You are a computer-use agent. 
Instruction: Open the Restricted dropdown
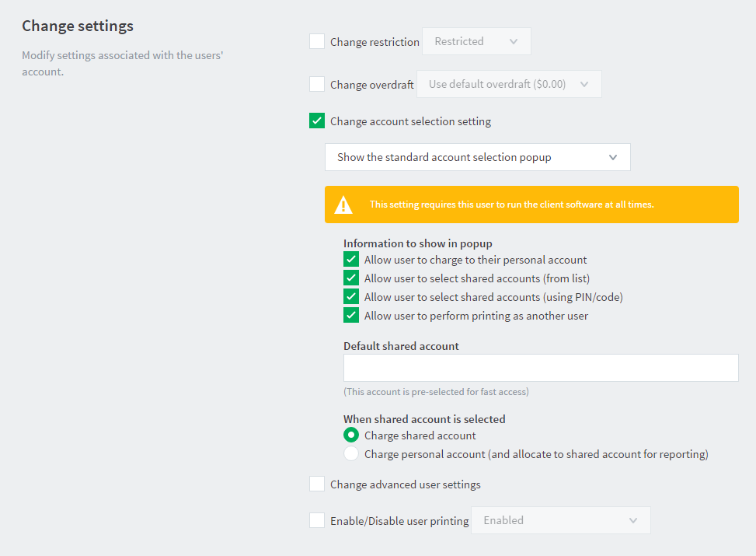(x=476, y=41)
